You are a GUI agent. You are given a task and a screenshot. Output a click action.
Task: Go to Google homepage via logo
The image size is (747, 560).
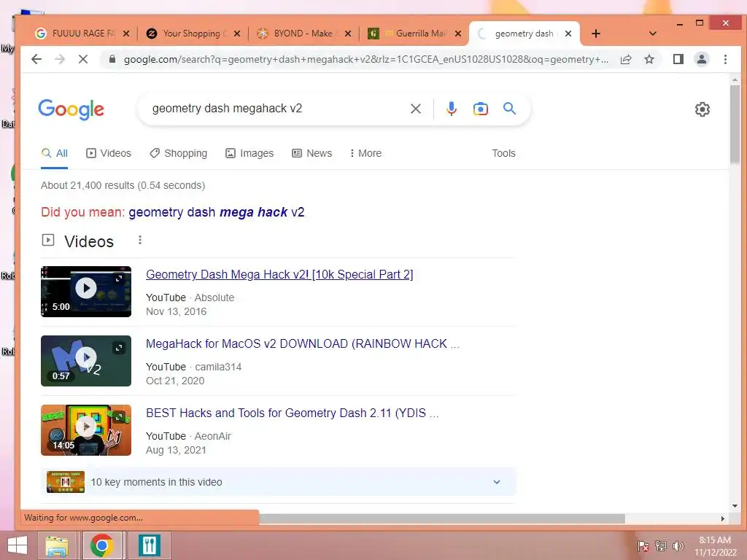point(71,109)
